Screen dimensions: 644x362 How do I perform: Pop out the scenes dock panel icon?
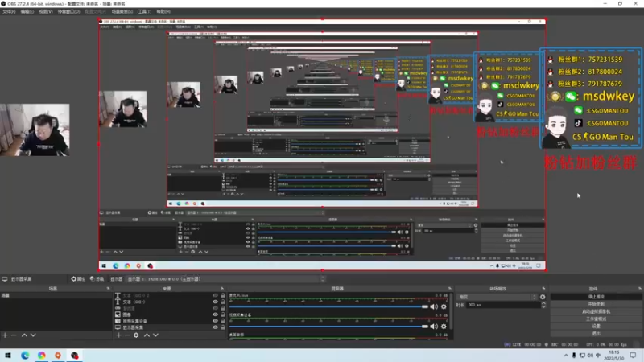(109, 289)
